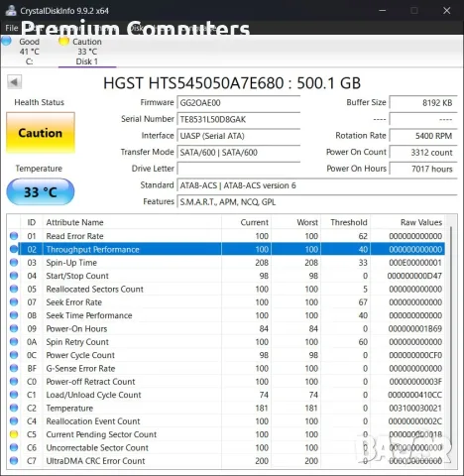Click blue status dot of Seek Error Rate

click(x=14, y=301)
